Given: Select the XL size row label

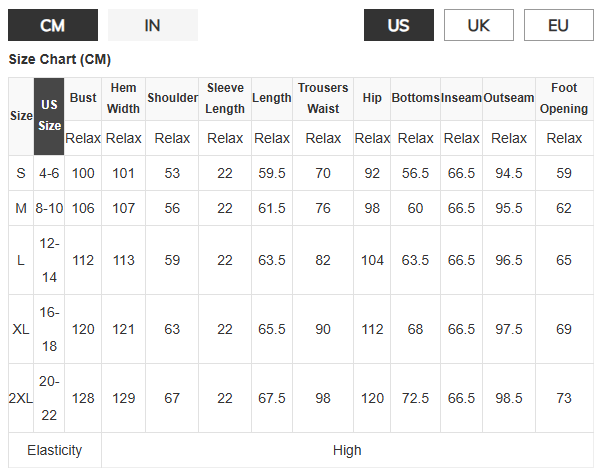Looking at the screenshot, I should pos(21,329).
